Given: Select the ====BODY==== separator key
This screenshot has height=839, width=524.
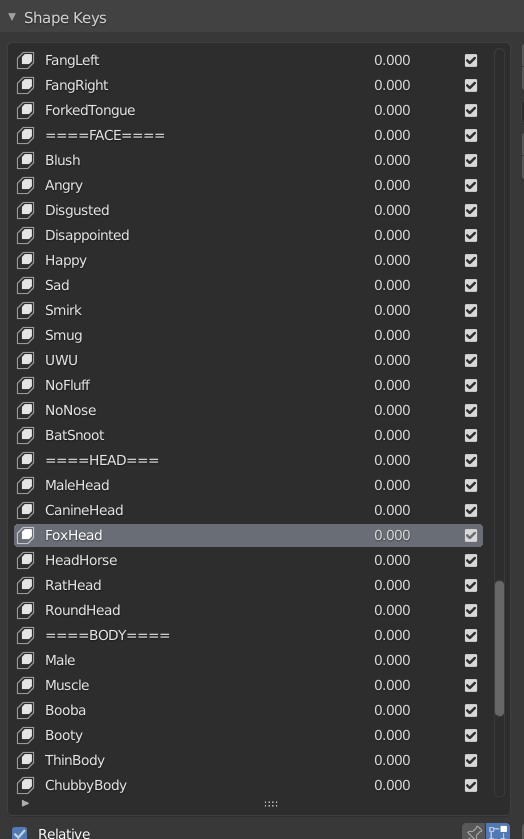Looking at the screenshot, I should pos(248,635).
